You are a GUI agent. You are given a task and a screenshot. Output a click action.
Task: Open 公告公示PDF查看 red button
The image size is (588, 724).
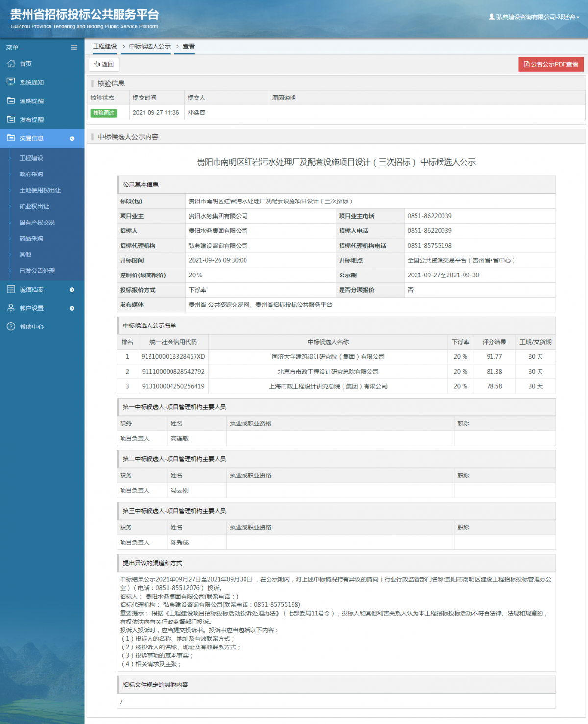[x=551, y=64]
